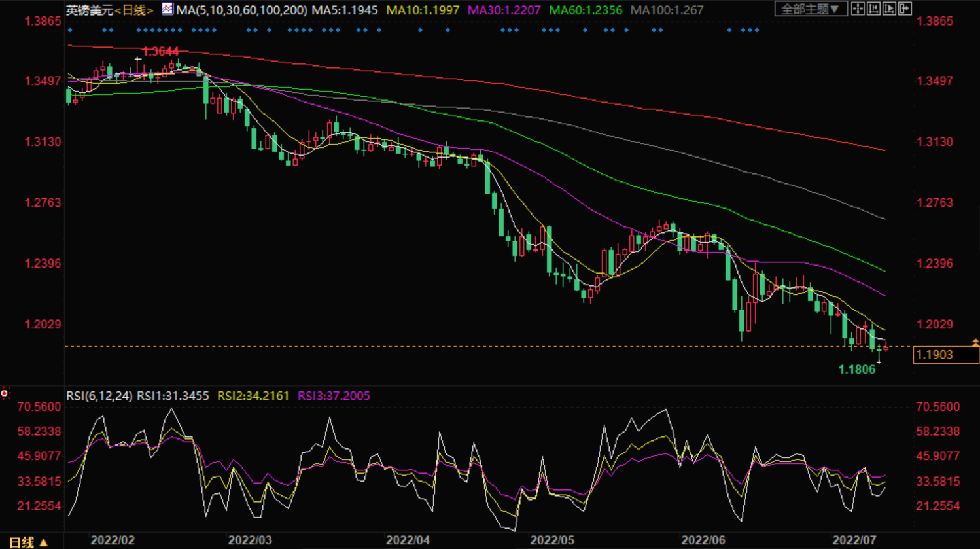The width and height of the screenshot is (980, 549).
Task: Click the MA(5,10,30,60,100,200) indicator label
Action: point(241,10)
